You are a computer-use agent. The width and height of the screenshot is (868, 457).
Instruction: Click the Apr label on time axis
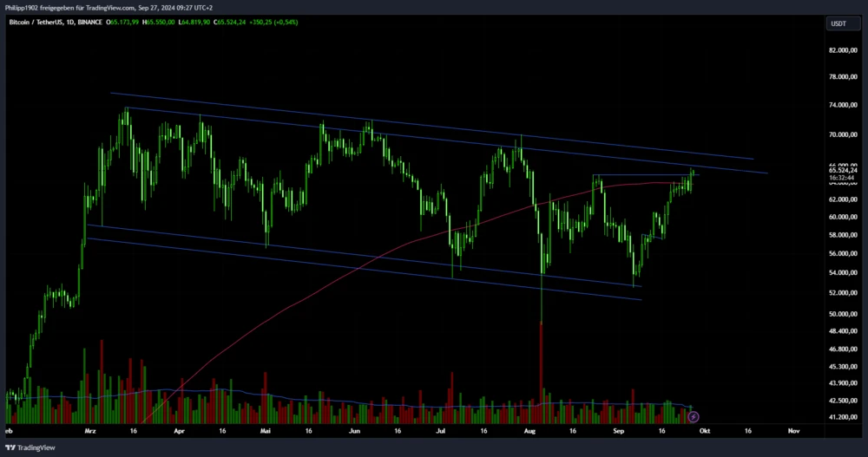[x=179, y=430]
